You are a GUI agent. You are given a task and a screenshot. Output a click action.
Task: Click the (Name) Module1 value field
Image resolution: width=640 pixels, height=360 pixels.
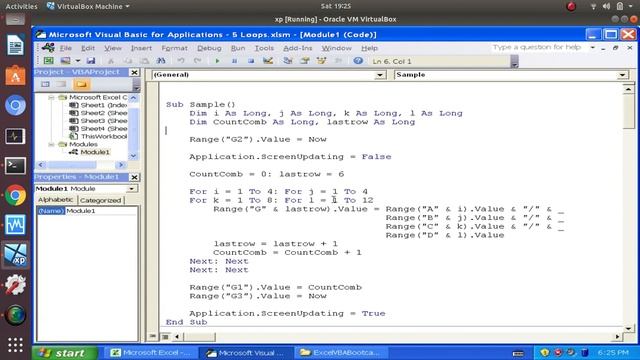pos(101,211)
